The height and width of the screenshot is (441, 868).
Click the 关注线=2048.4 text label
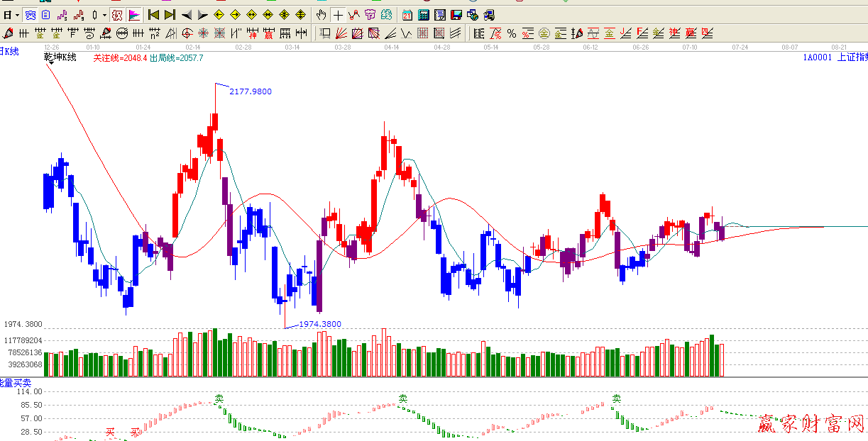120,58
